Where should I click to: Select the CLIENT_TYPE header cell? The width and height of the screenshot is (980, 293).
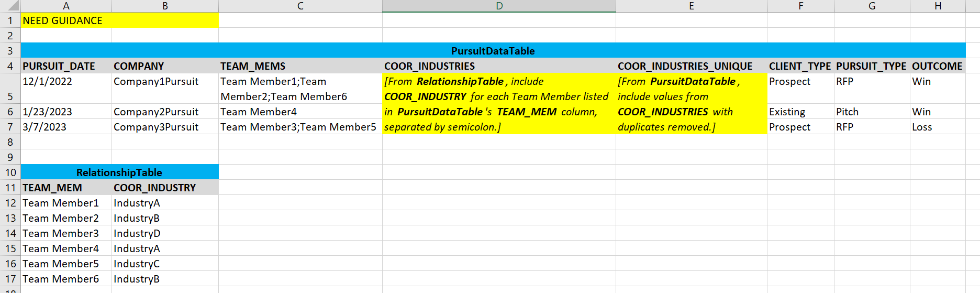click(800, 66)
